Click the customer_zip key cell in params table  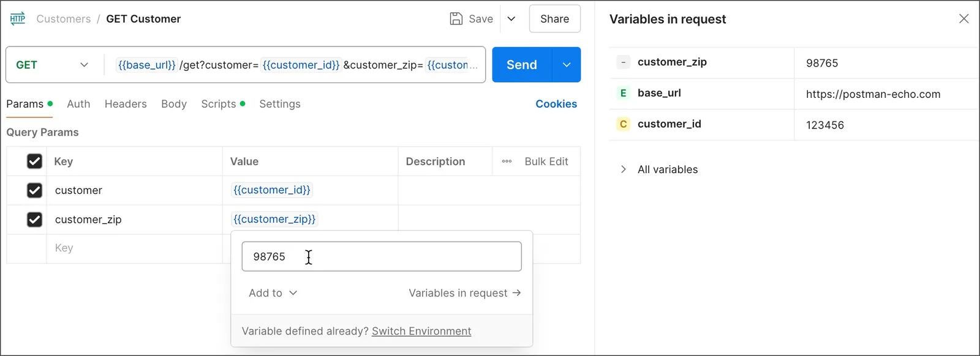point(134,220)
